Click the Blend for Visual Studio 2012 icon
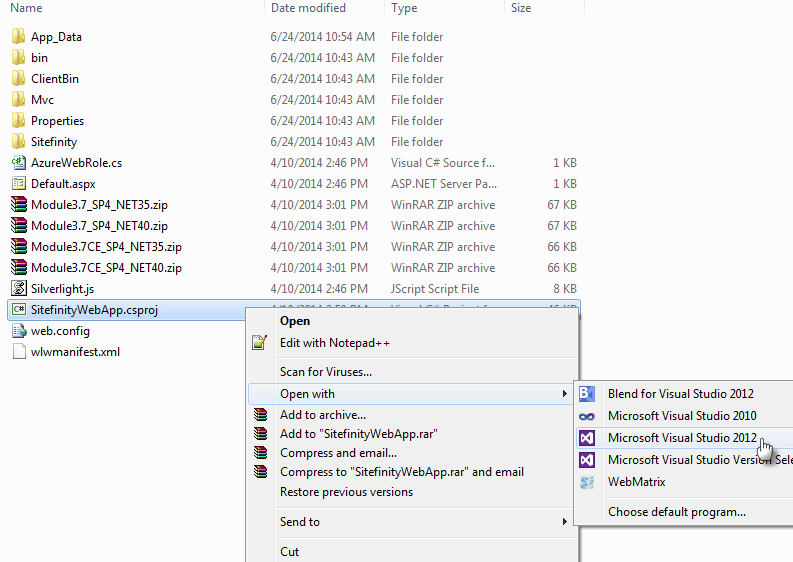The width and height of the screenshot is (793, 562). pyautogui.click(x=587, y=394)
